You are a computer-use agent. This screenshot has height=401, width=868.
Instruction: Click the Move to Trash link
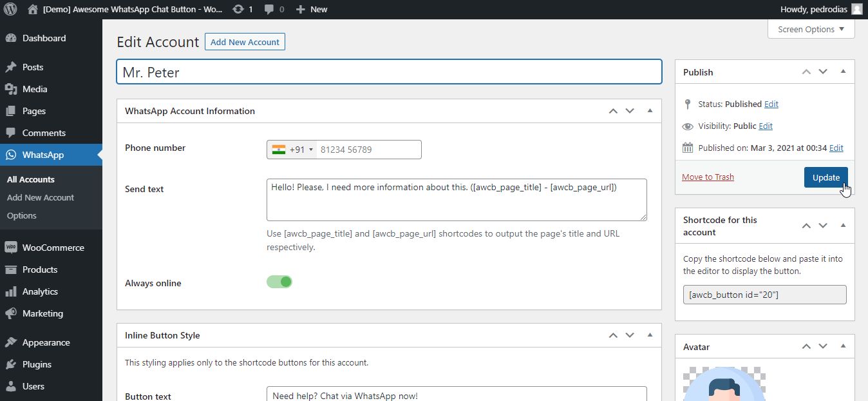[x=708, y=177]
